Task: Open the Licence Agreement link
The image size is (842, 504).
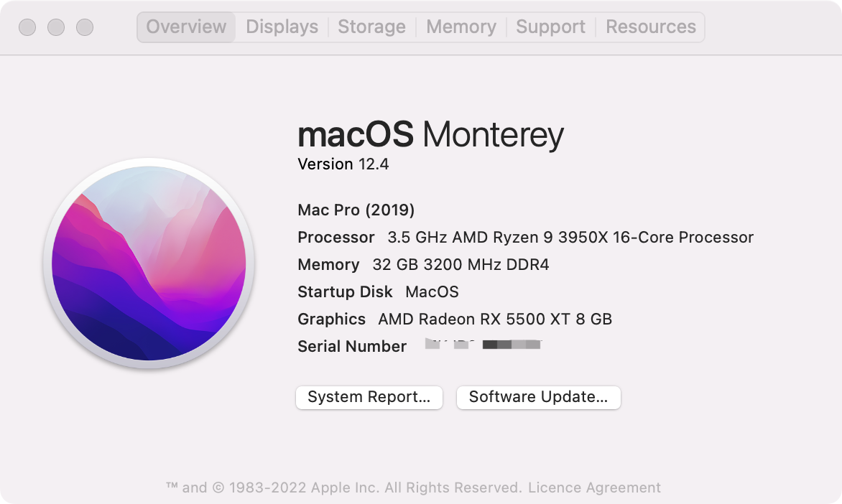Action: click(x=594, y=487)
